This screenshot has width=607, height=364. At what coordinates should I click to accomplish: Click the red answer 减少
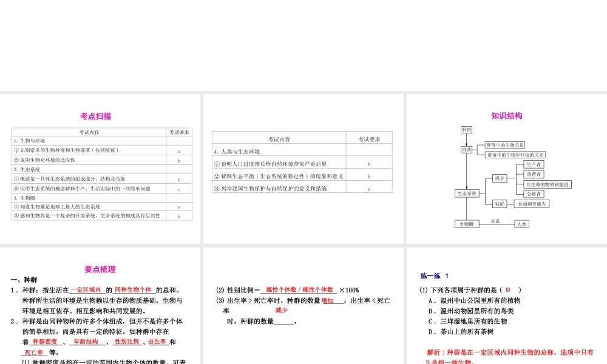[x=282, y=310]
